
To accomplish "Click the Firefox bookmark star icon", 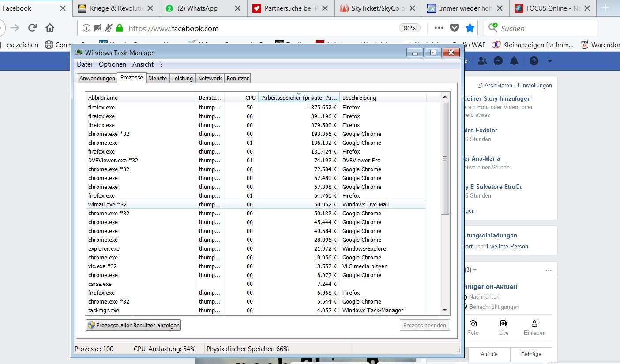I will tap(470, 28).
